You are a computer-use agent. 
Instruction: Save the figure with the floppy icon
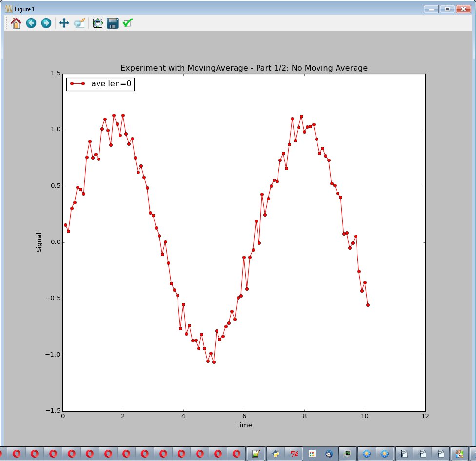[113, 23]
